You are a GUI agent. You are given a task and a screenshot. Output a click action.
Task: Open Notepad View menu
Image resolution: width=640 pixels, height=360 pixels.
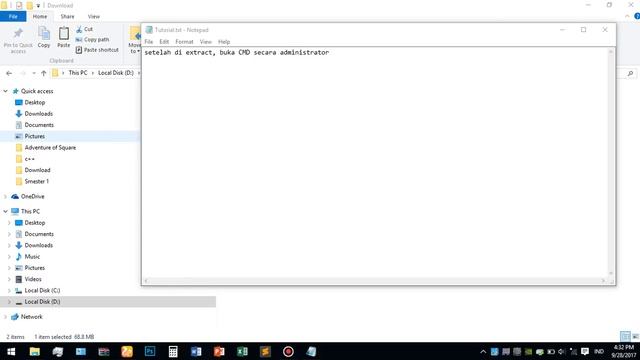[x=206, y=42]
